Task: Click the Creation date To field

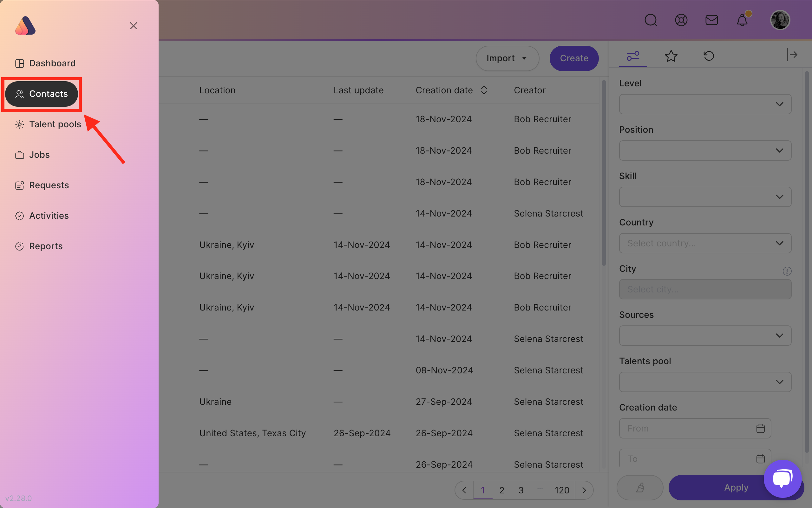Action: pyautogui.click(x=695, y=458)
